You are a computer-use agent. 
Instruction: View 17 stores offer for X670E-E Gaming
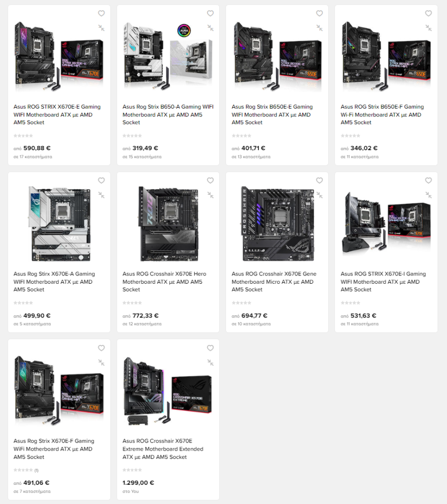(33, 157)
